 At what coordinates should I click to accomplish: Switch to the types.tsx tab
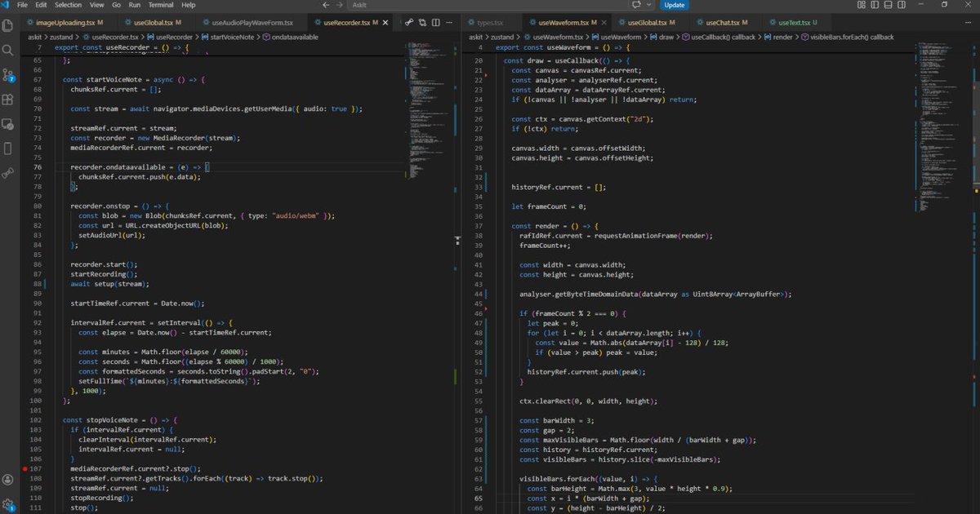click(491, 22)
